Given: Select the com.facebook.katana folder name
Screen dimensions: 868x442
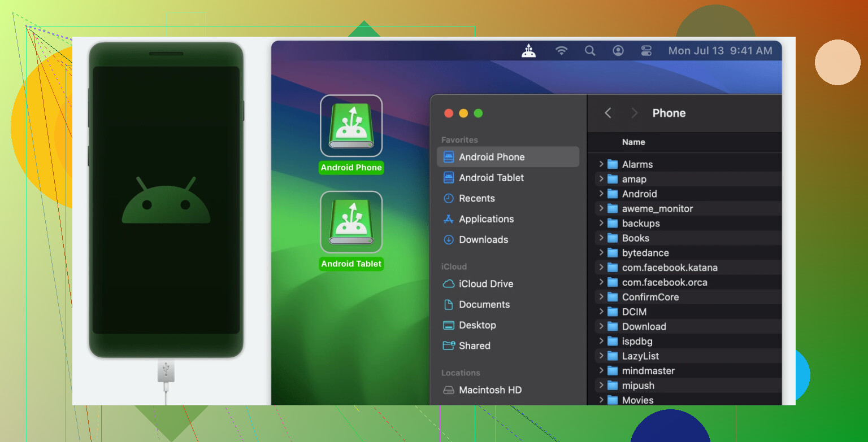Looking at the screenshot, I should click(670, 268).
